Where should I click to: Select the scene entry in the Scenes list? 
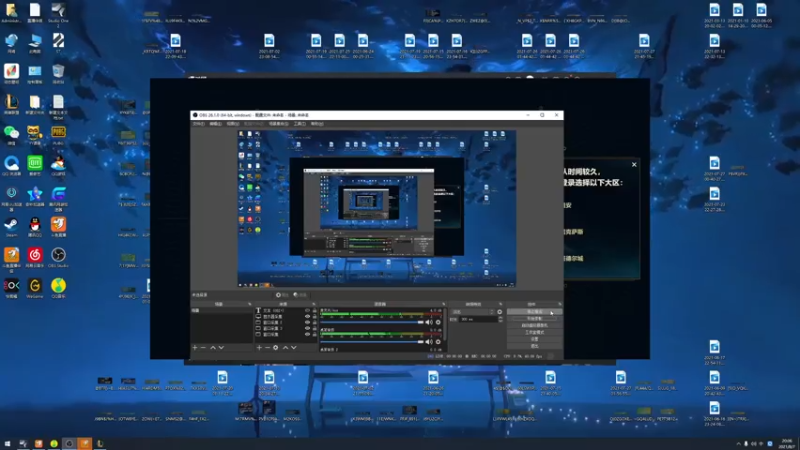coord(221,310)
